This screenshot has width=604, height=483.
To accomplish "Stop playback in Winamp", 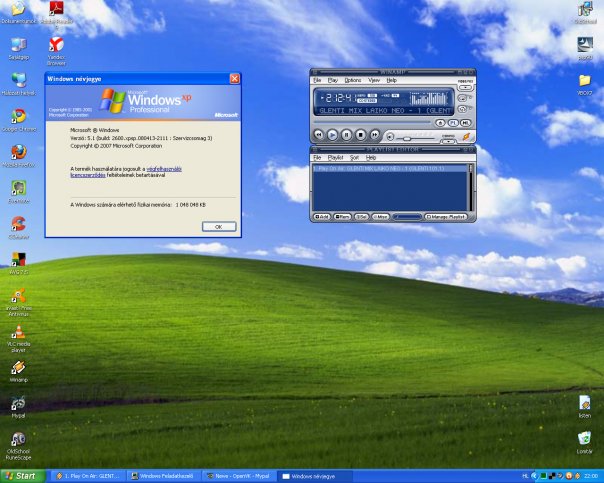I will 361,135.
